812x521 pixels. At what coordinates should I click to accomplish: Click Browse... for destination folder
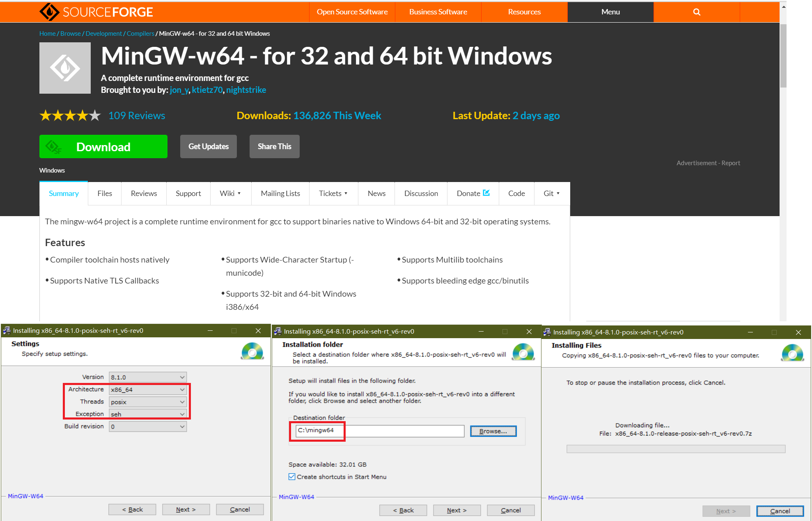pos(493,431)
